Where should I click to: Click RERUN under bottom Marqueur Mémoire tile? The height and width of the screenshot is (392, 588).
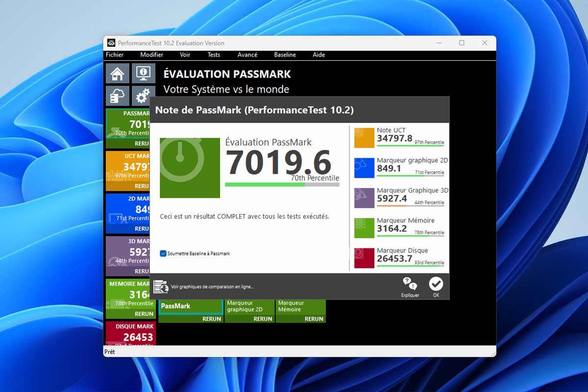click(x=314, y=319)
